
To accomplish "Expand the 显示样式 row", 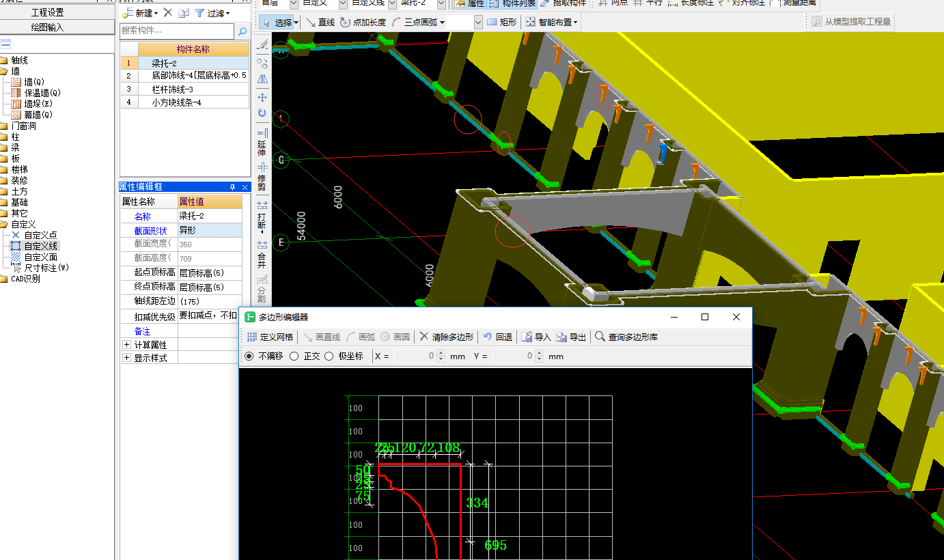I will [x=126, y=358].
